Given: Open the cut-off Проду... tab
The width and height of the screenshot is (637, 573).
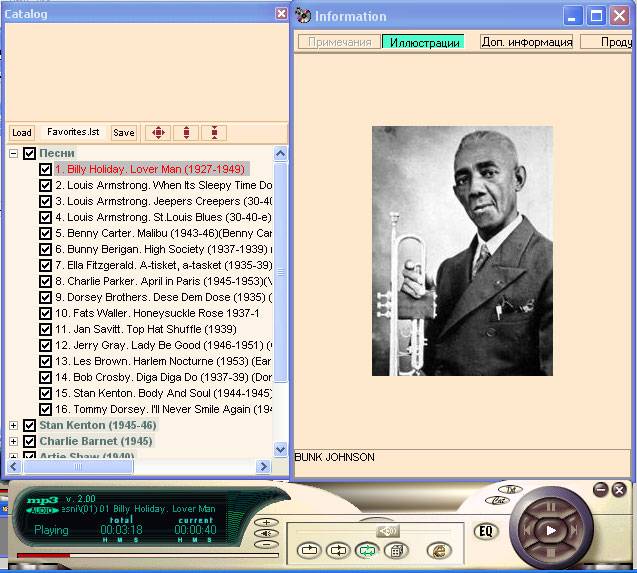Looking at the screenshot, I should (606, 42).
